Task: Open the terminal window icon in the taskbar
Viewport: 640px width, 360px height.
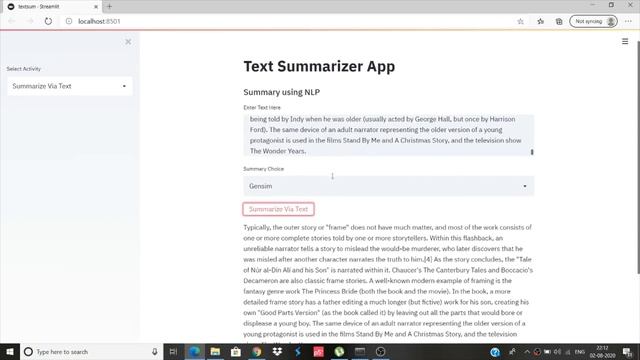Action: click(x=360, y=352)
